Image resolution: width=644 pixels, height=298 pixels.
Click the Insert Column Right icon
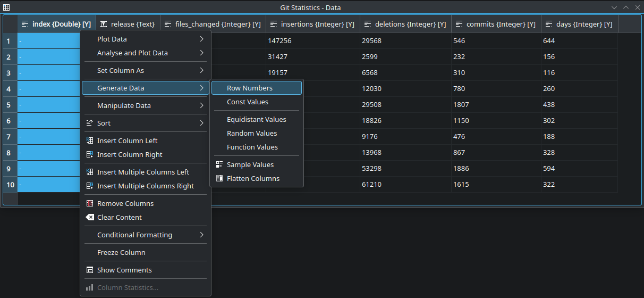point(90,155)
